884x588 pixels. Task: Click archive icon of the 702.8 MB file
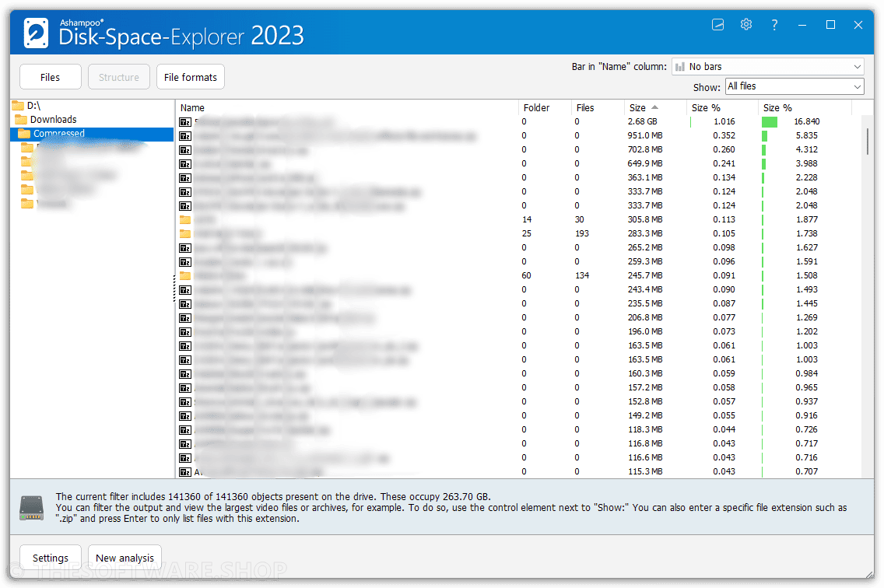[185, 150]
